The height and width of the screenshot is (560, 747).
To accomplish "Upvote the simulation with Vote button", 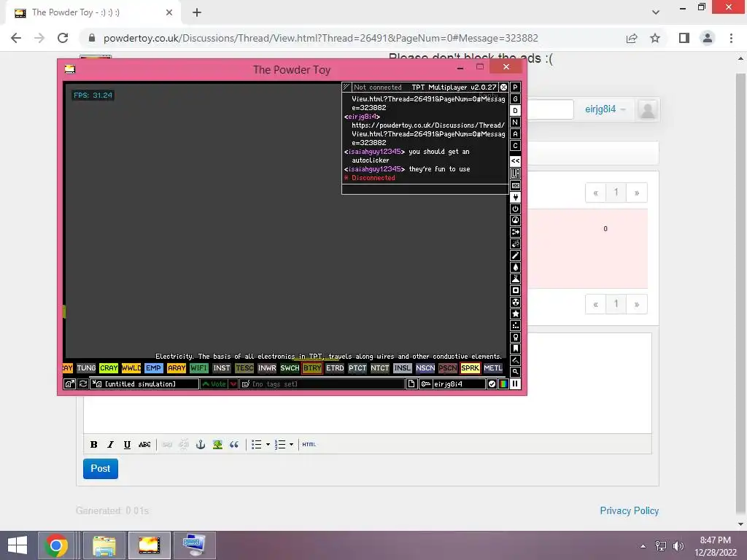I will pyautogui.click(x=214, y=384).
